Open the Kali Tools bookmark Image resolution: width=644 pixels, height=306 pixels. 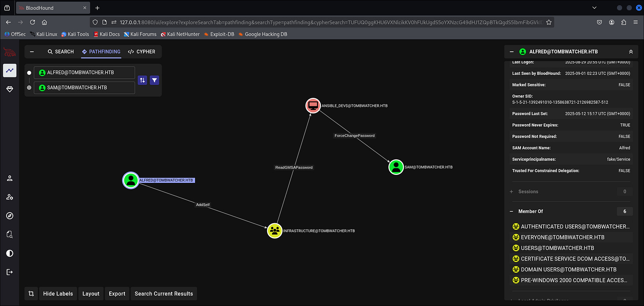(75, 34)
